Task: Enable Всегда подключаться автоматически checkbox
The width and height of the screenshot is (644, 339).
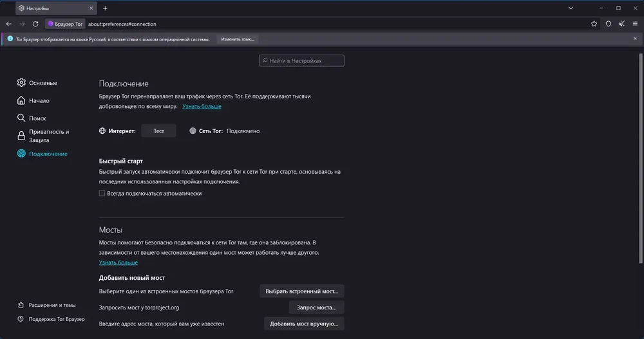Action: click(102, 194)
